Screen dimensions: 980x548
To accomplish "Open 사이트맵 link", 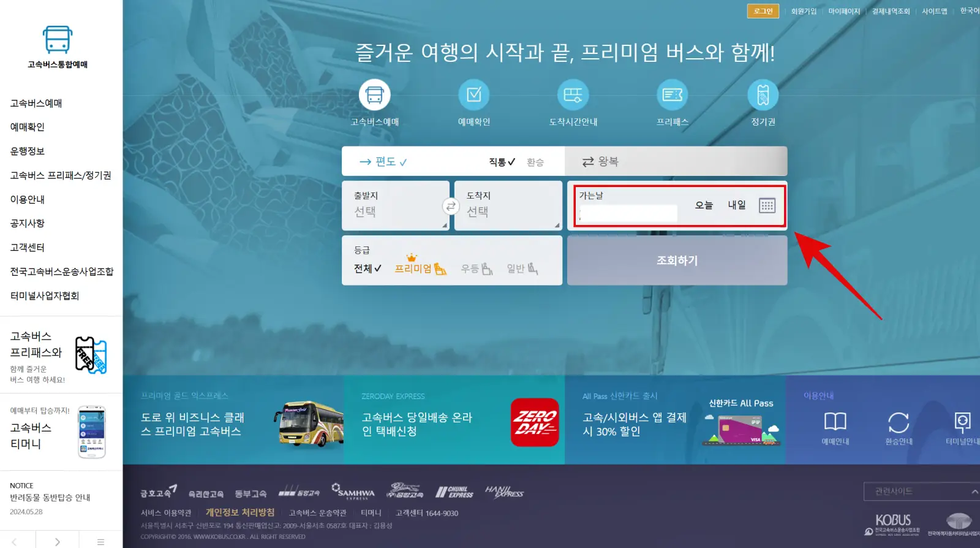I will pyautogui.click(x=935, y=11).
